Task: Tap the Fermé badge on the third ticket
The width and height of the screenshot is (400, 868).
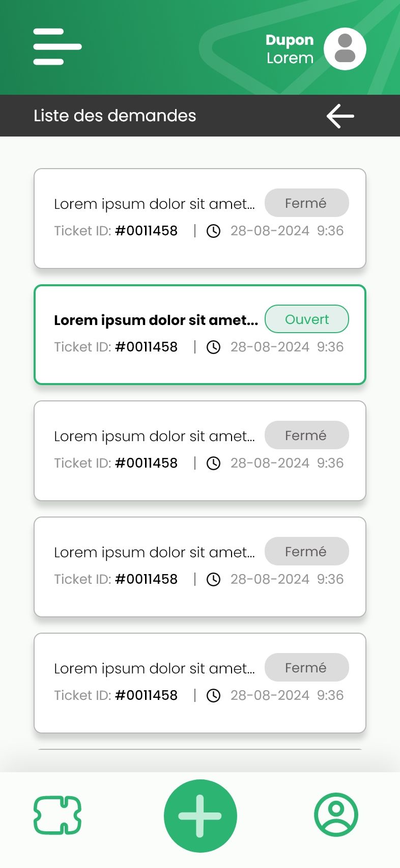Action: point(306,436)
